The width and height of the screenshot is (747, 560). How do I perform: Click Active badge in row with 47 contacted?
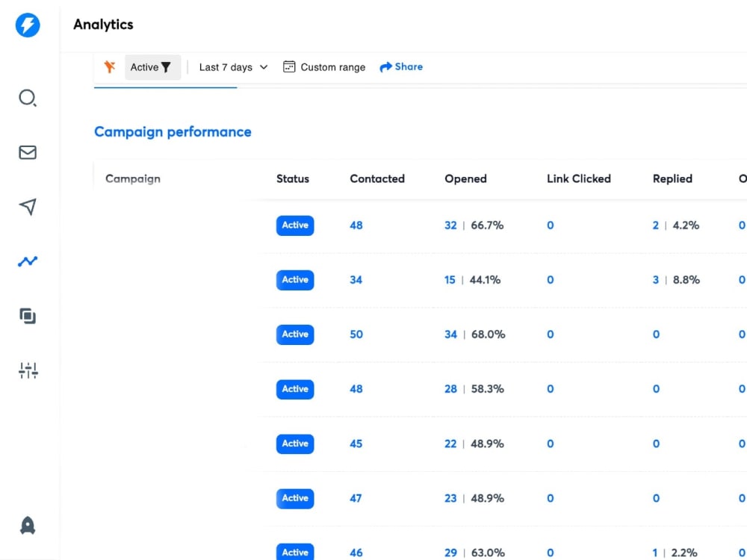point(295,498)
